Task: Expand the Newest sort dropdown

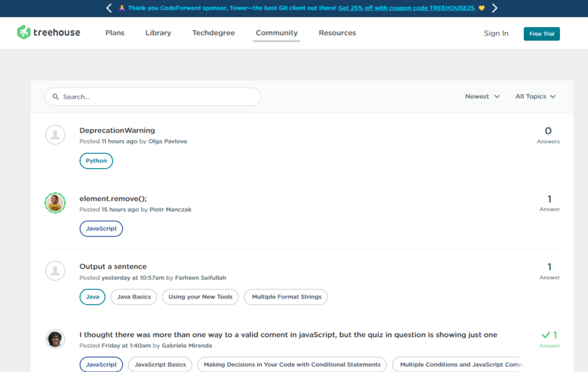Action: click(482, 96)
